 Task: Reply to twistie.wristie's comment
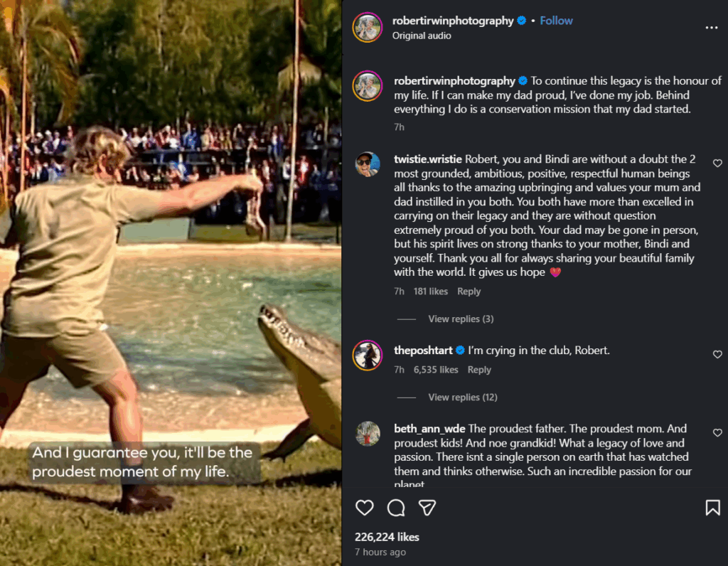[469, 292]
